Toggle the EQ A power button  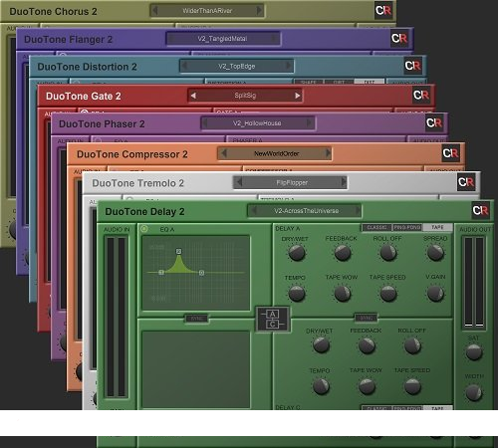[144, 229]
